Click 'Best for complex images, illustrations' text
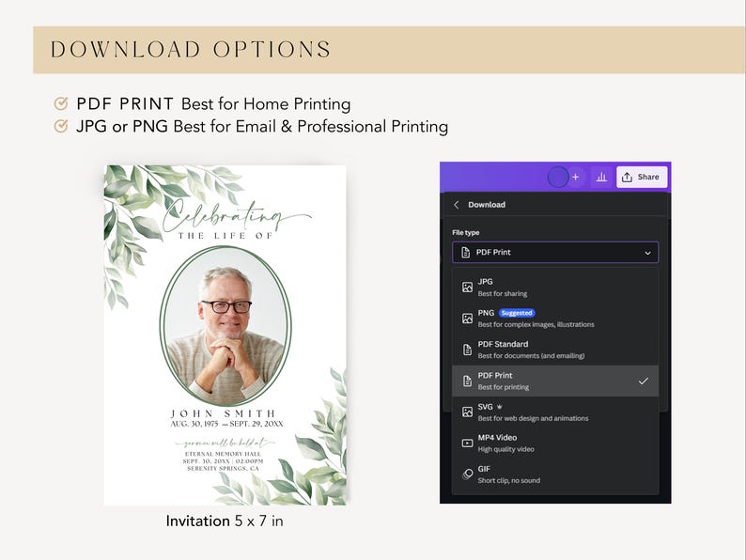 click(536, 324)
